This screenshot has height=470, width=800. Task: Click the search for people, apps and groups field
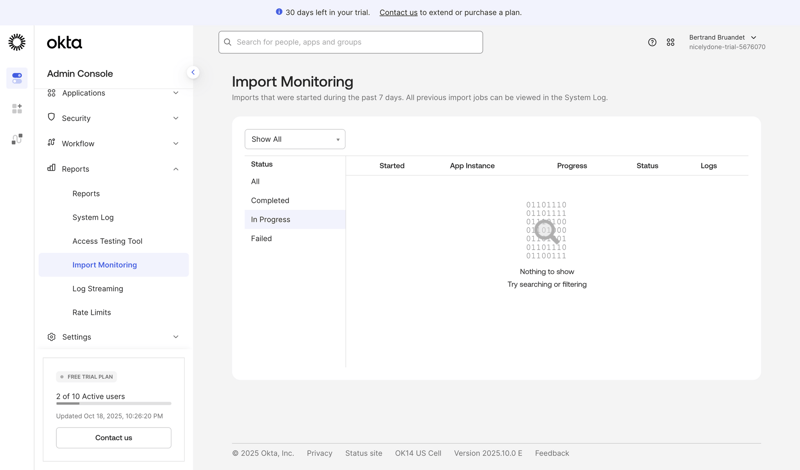(x=351, y=42)
